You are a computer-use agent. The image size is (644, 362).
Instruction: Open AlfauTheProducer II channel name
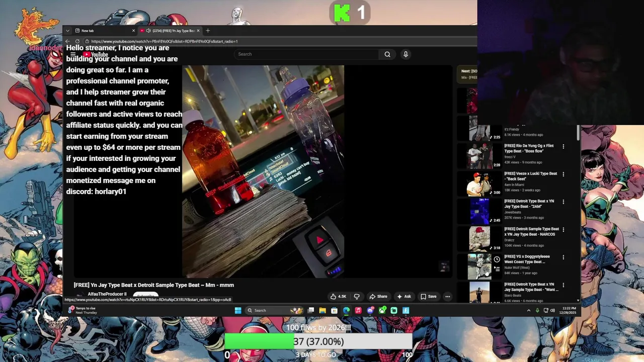(107, 294)
